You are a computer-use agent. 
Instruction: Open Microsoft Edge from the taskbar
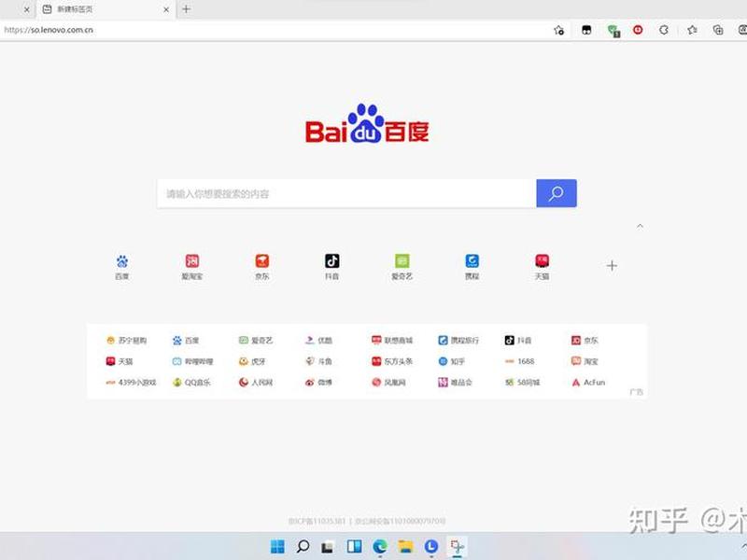pyautogui.click(x=380, y=547)
